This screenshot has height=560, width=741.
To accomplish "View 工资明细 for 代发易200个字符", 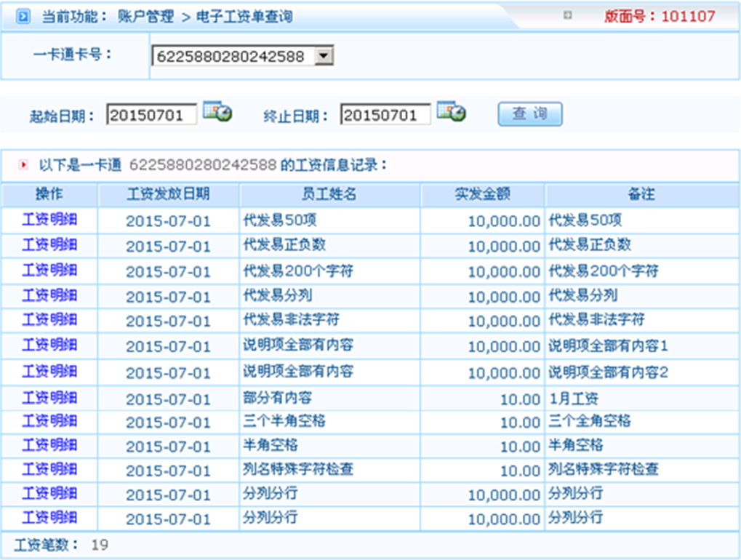I will pyautogui.click(x=49, y=271).
